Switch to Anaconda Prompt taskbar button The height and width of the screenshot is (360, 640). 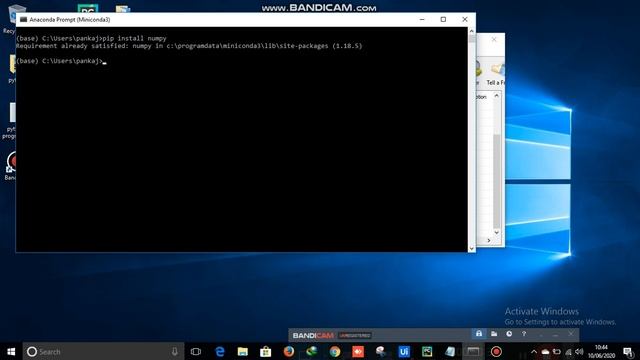(473, 351)
